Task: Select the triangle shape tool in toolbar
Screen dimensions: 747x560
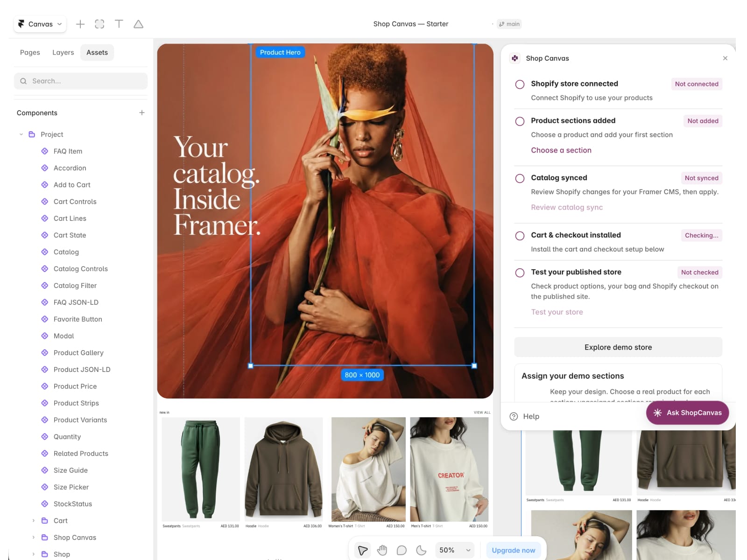Action: tap(139, 24)
